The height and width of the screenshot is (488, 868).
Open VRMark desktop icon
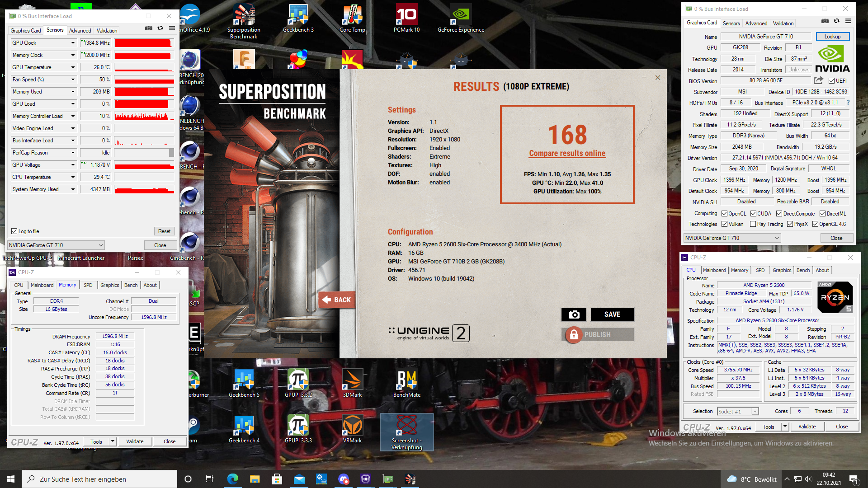pyautogui.click(x=352, y=429)
